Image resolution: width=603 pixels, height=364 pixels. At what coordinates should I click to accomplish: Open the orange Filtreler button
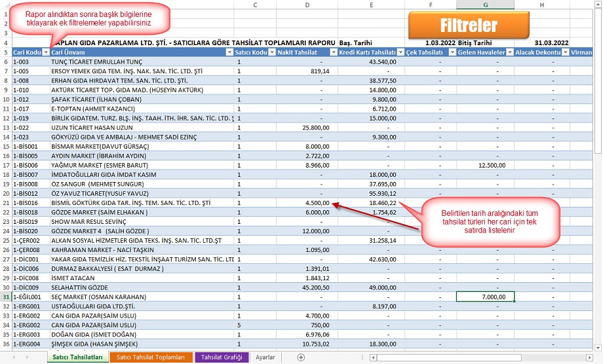click(469, 25)
